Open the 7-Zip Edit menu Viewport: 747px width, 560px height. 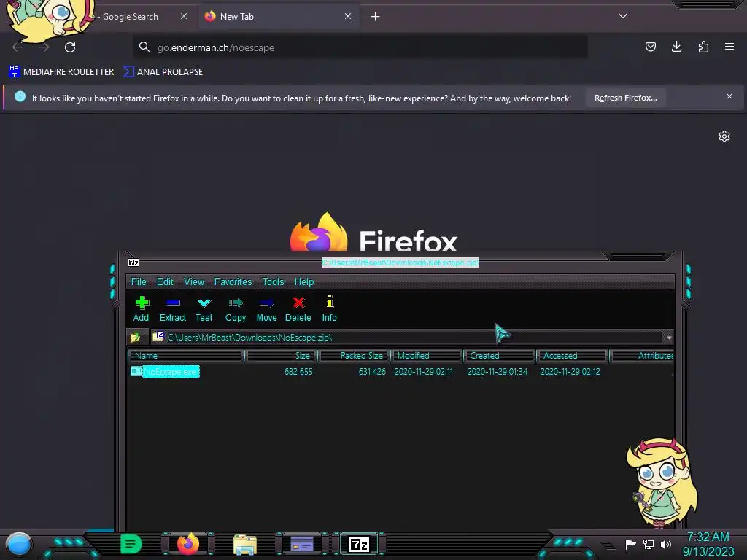(165, 282)
